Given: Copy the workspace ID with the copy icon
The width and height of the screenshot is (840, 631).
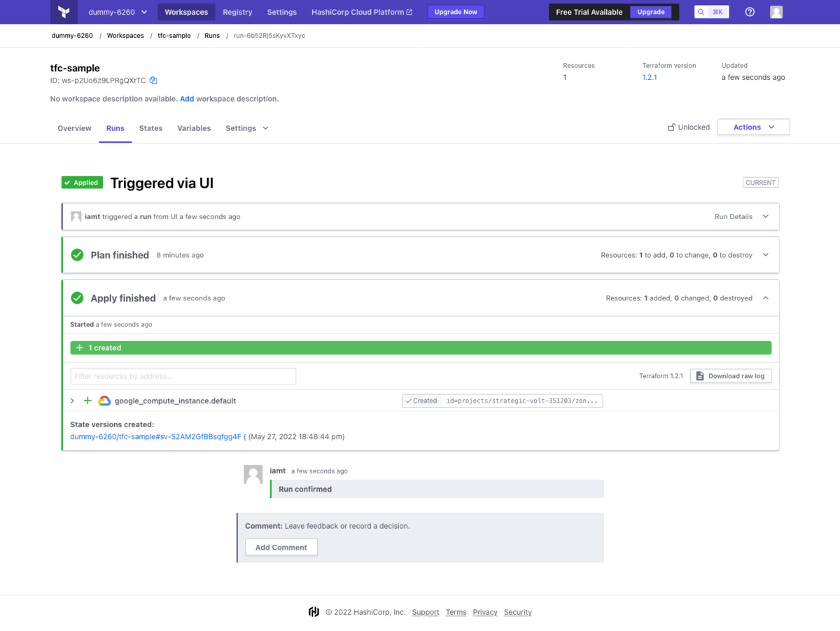Looking at the screenshot, I should tap(153, 81).
